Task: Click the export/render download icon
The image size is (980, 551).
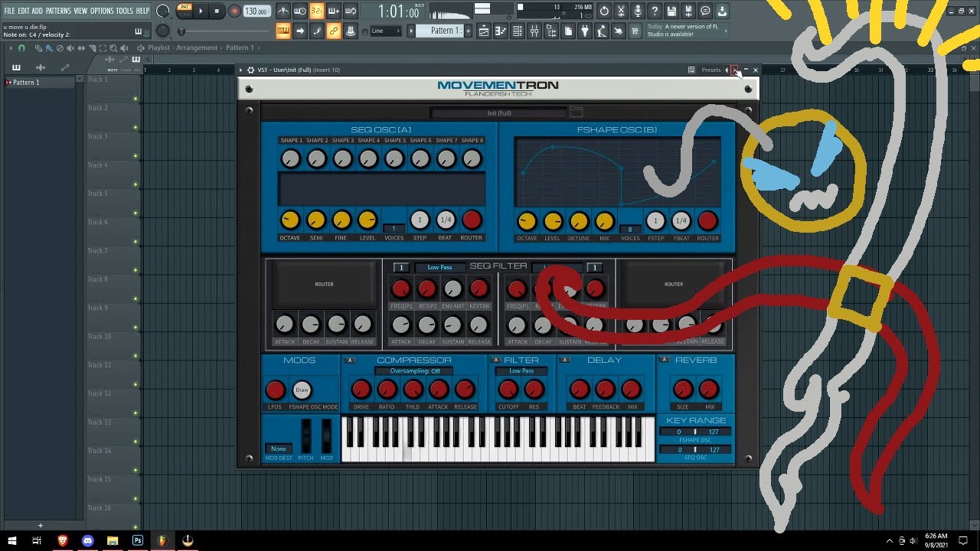Action: pos(722,11)
